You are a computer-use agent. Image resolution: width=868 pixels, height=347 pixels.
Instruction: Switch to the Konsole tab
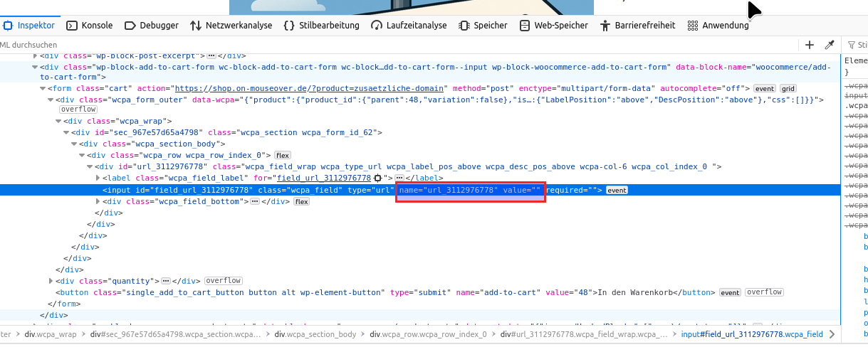(x=90, y=25)
